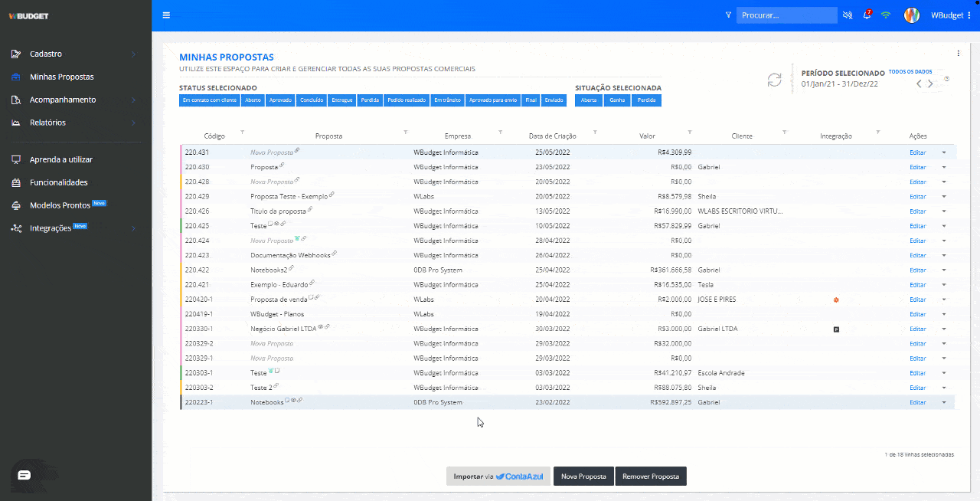Open actions dropdown arrow for row 220.425

click(943, 226)
